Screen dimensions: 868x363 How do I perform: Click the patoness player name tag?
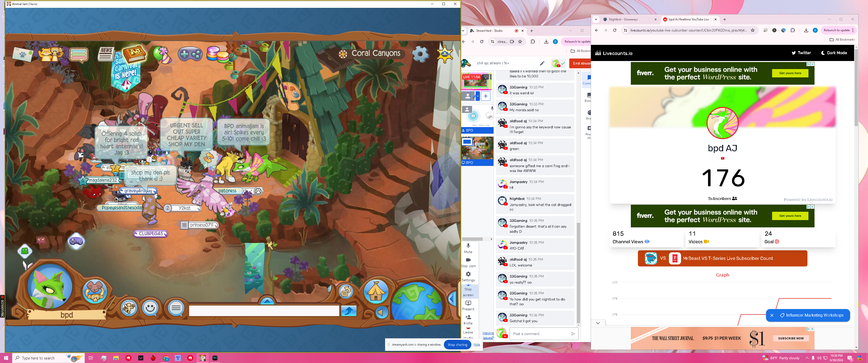pos(227,191)
